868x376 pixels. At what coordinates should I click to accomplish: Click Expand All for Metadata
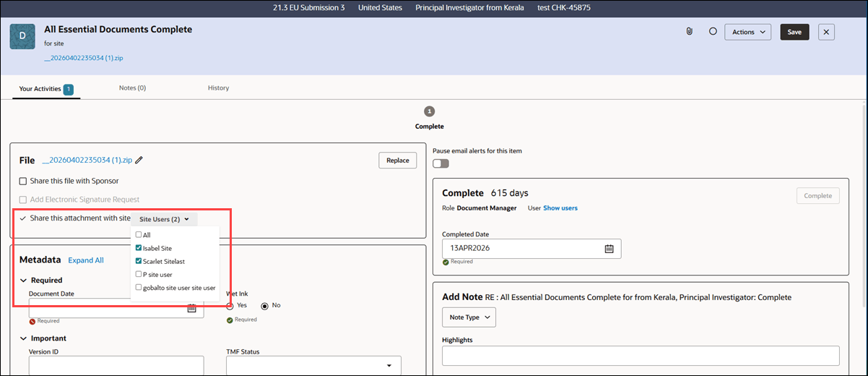86,260
